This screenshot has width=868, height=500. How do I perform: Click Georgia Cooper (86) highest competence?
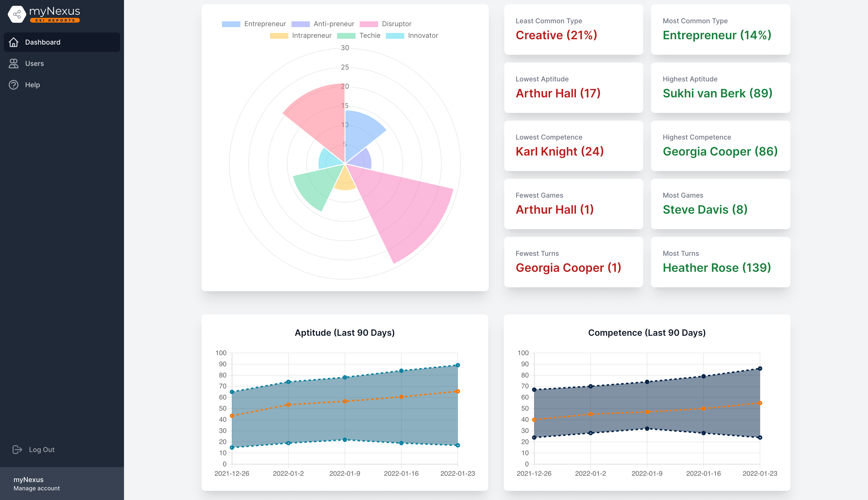720,151
